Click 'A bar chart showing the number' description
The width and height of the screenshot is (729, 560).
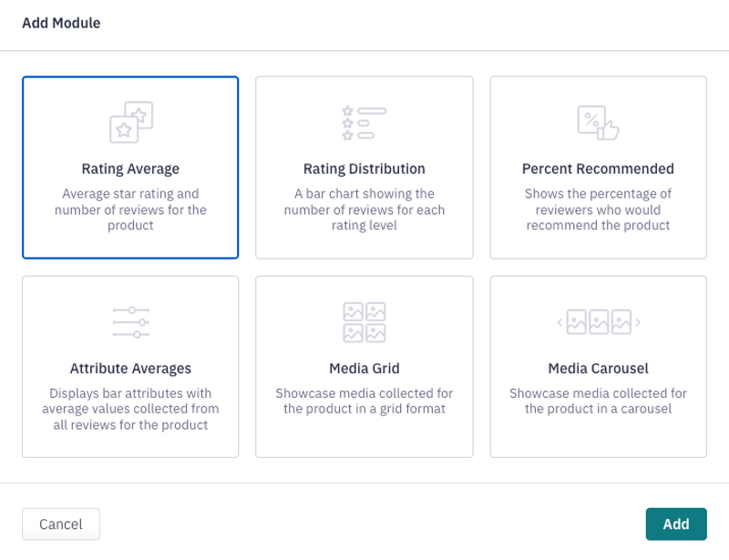point(364,209)
